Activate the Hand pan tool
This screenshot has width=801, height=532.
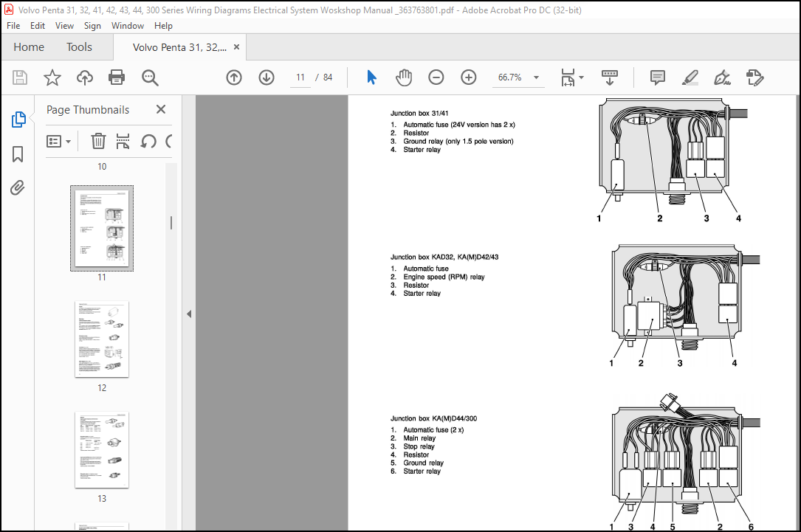(x=404, y=77)
